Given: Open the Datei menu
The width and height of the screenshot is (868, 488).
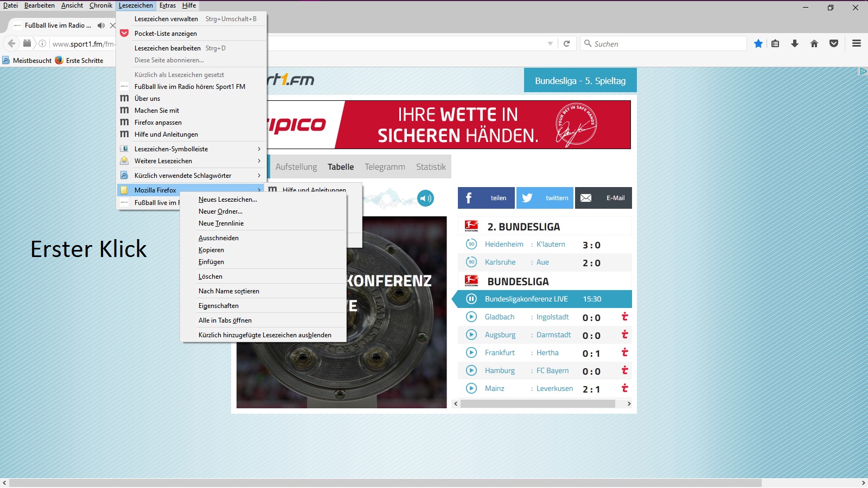Looking at the screenshot, I should tap(10, 5).
